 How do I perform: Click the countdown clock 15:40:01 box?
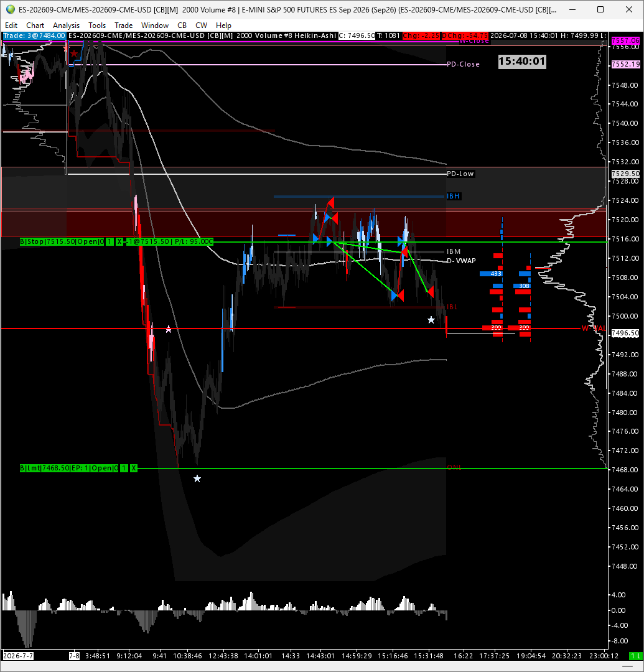522,61
